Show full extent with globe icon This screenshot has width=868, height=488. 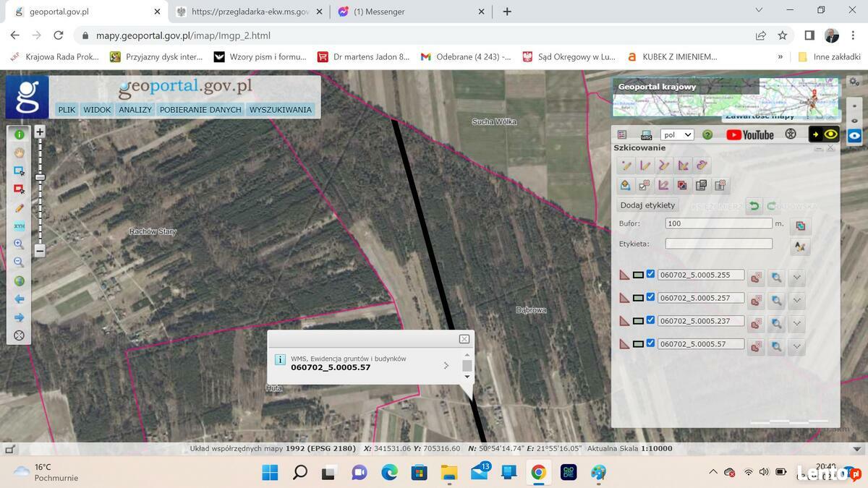click(x=20, y=281)
